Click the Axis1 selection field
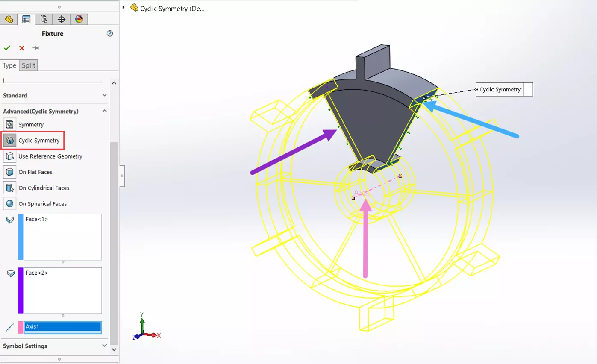Viewport: 597px width, 364px height. (63, 327)
